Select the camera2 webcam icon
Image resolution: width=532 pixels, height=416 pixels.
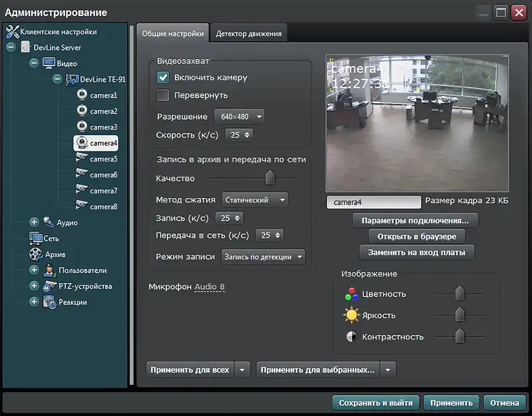point(82,110)
